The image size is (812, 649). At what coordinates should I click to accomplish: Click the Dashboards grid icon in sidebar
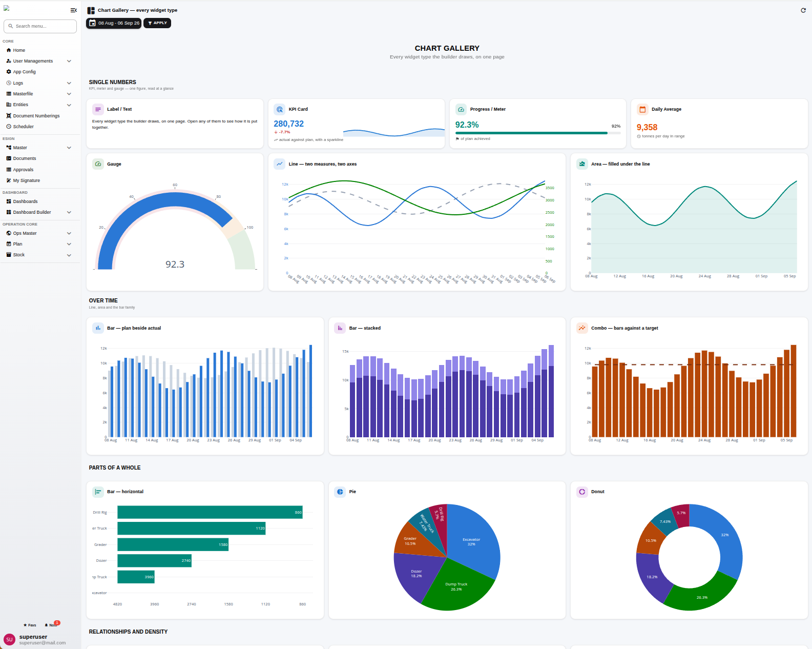click(x=9, y=201)
